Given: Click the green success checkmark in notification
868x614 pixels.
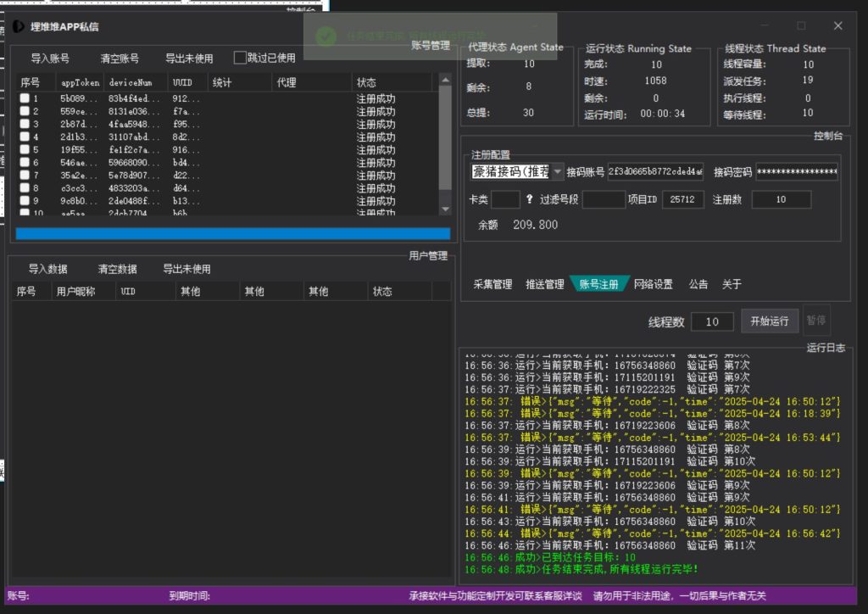Looking at the screenshot, I should pos(325,36).
